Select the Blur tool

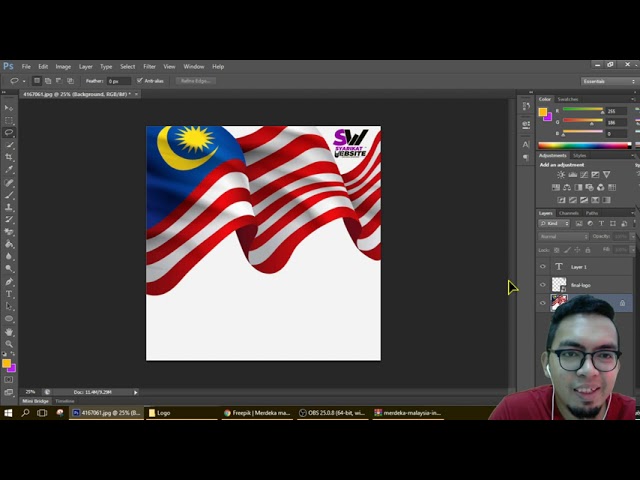click(x=9, y=256)
